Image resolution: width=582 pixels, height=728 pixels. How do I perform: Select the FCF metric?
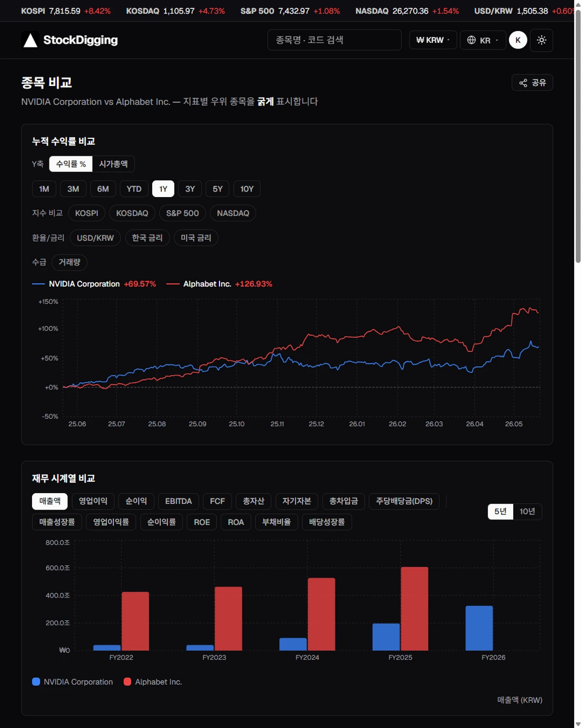tap(217, 501)
